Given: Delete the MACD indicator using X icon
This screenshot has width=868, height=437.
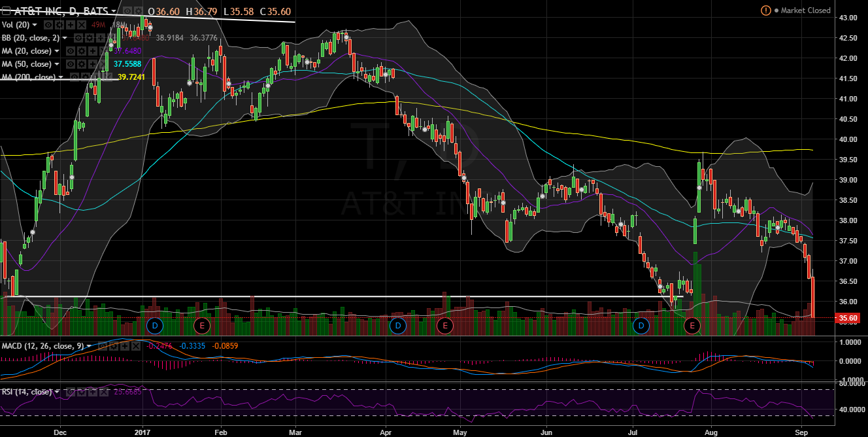Looking at the screenshot, I should click(135, 345).
